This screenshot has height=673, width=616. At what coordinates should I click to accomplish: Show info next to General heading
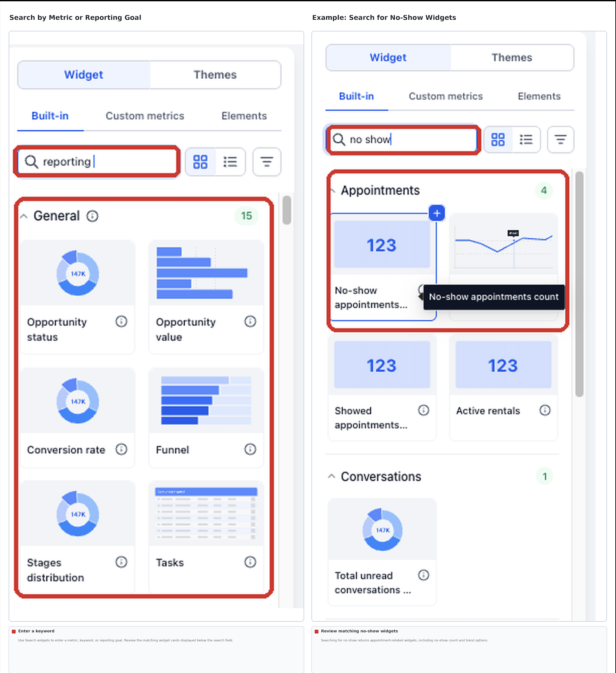click(93, 216)
